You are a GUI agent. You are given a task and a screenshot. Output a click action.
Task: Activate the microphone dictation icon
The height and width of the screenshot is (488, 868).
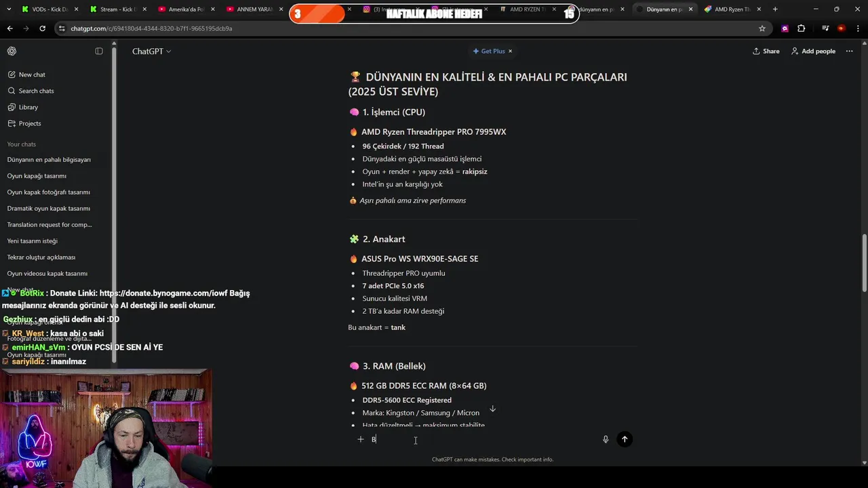pyautogui.click(x=606, y=439)
